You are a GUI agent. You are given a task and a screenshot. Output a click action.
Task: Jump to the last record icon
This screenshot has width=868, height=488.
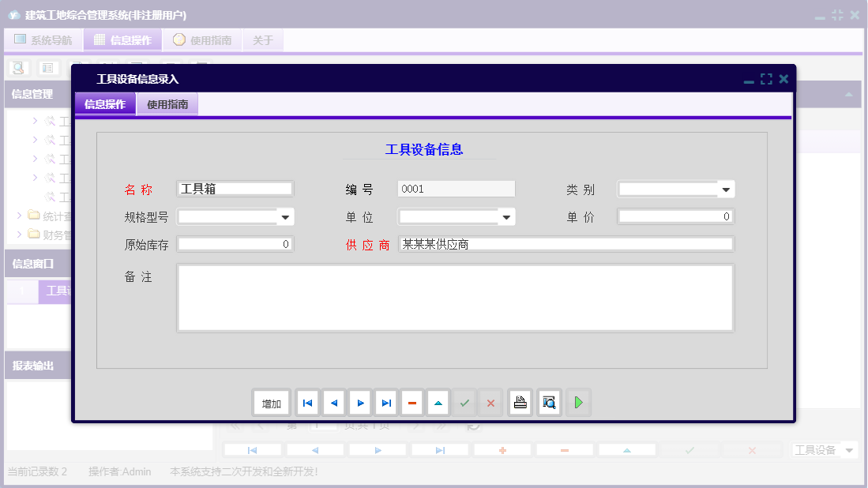[x=385, y=402]
